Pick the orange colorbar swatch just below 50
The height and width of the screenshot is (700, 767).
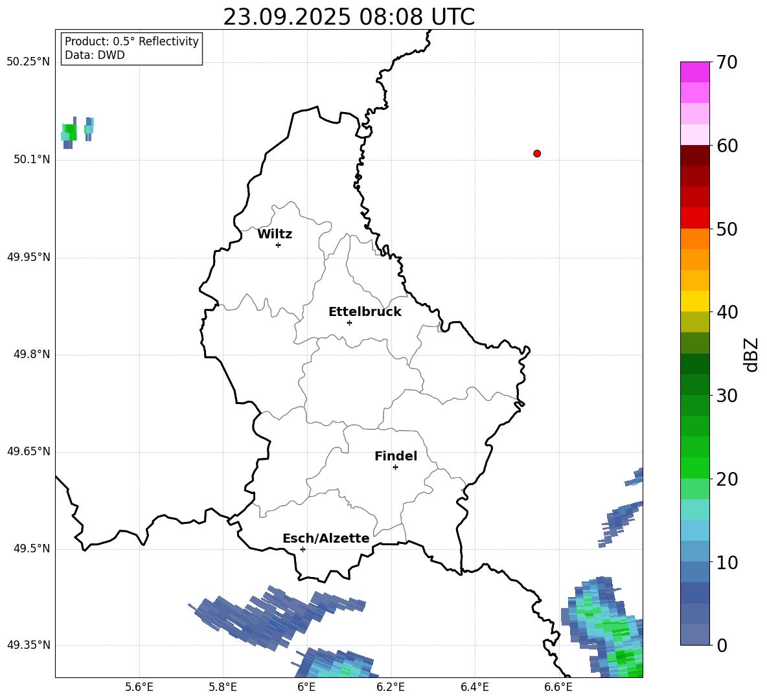(694, 238)
